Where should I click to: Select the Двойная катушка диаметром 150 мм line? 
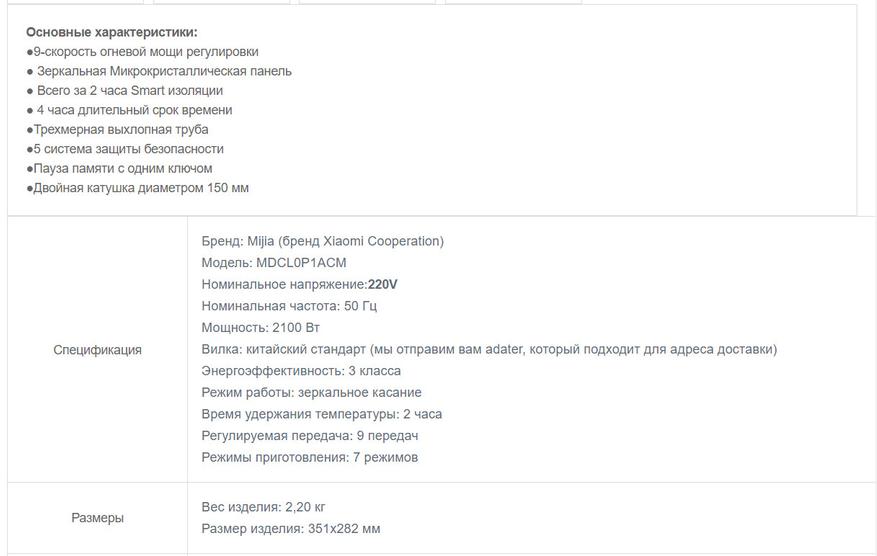point(137,188)
